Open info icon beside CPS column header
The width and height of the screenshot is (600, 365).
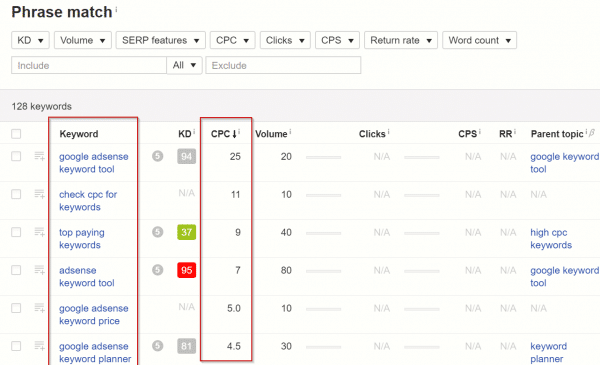(479, 132)
